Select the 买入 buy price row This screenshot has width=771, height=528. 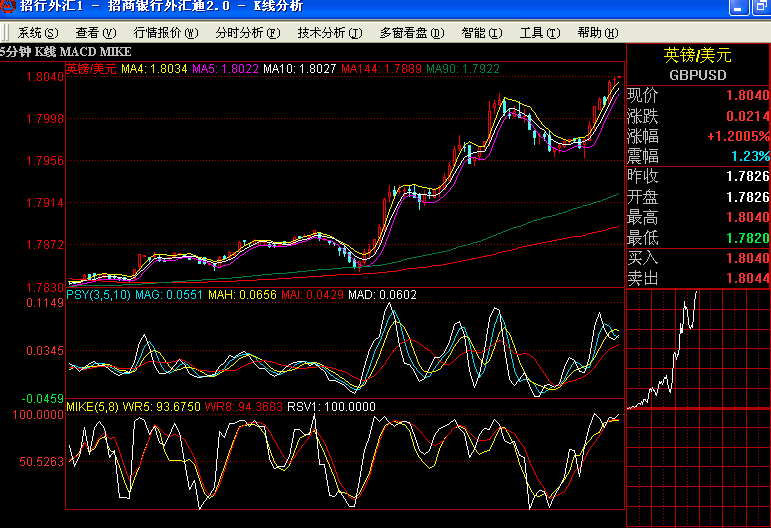697,259
